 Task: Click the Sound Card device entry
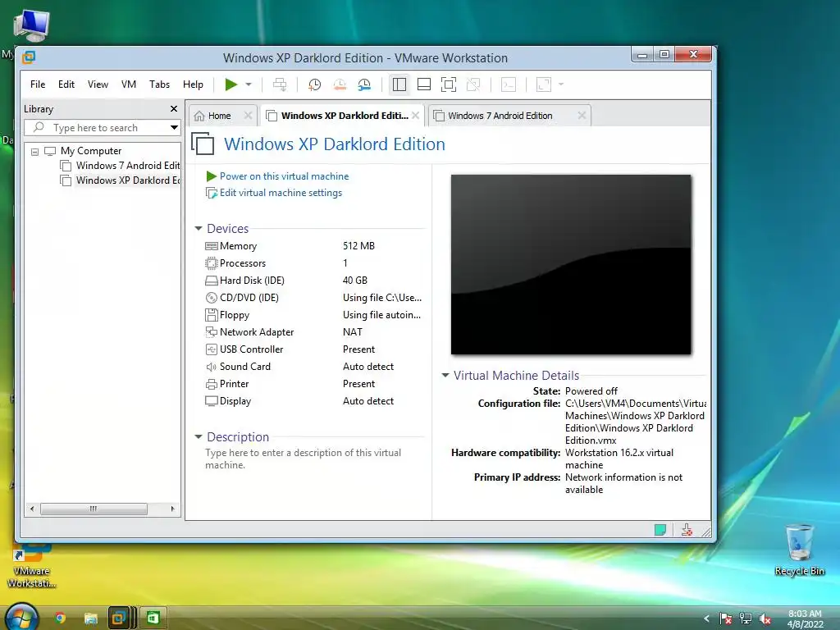(x=244, y=367)
